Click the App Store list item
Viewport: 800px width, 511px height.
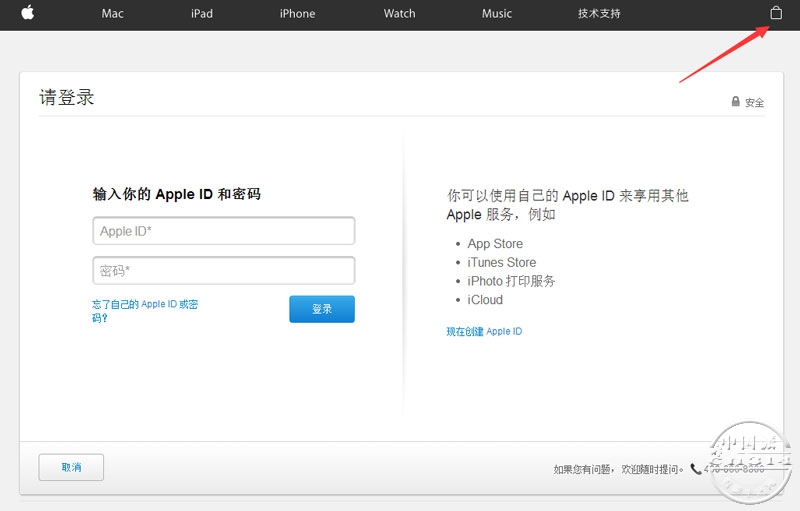pos(495,244)
